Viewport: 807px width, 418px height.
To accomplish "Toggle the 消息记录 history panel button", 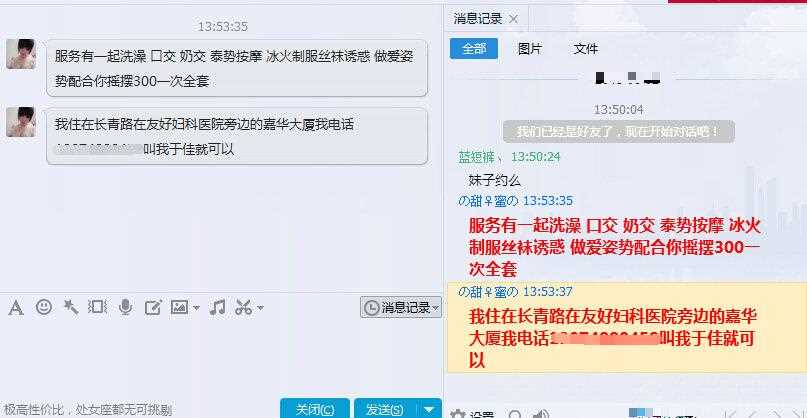I will [x=401, y=307].
